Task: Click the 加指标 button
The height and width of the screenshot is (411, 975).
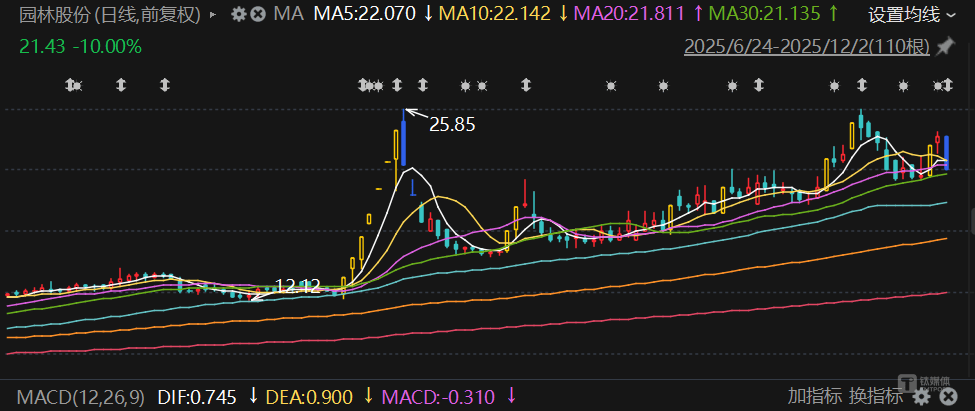Action: (813, 397)
